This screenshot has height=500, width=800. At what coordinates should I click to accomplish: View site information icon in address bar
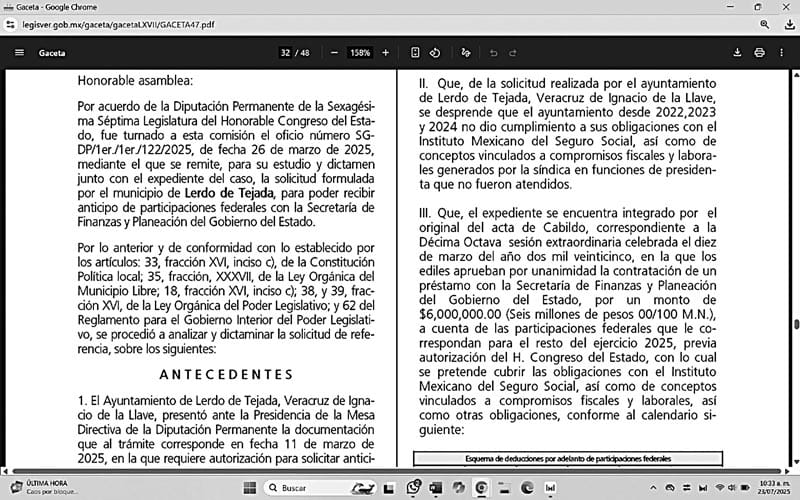coord(11,24)
